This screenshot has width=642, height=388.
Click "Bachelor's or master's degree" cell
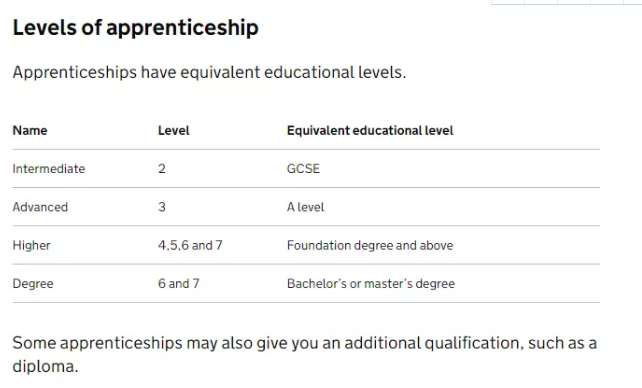pyautogui.click(x=371, y=284)
